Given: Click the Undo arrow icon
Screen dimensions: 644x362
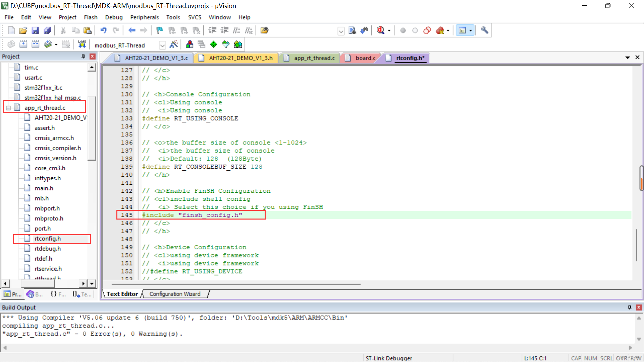Looking at the screenshot, I should point(103,31).
